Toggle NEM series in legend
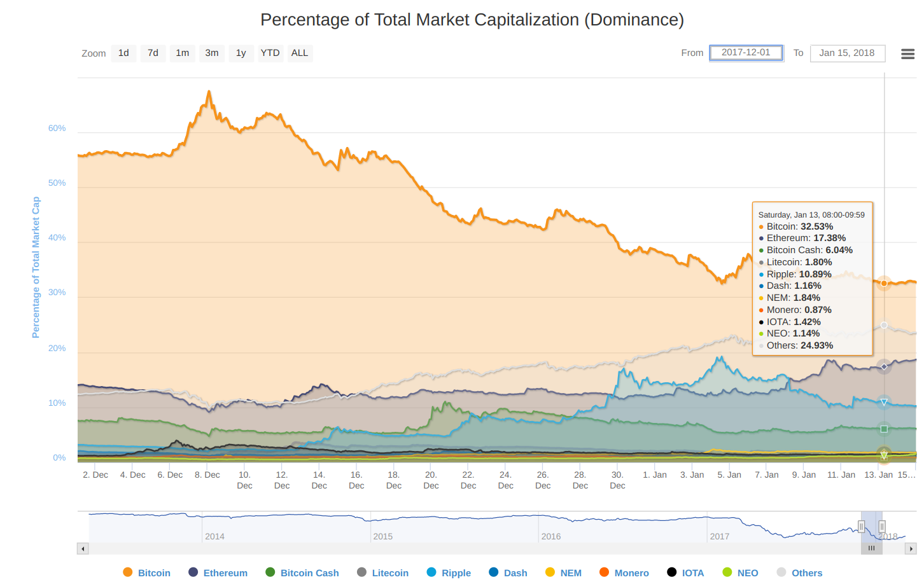This screenshot has width=924, height=582. tap(564, 572)
